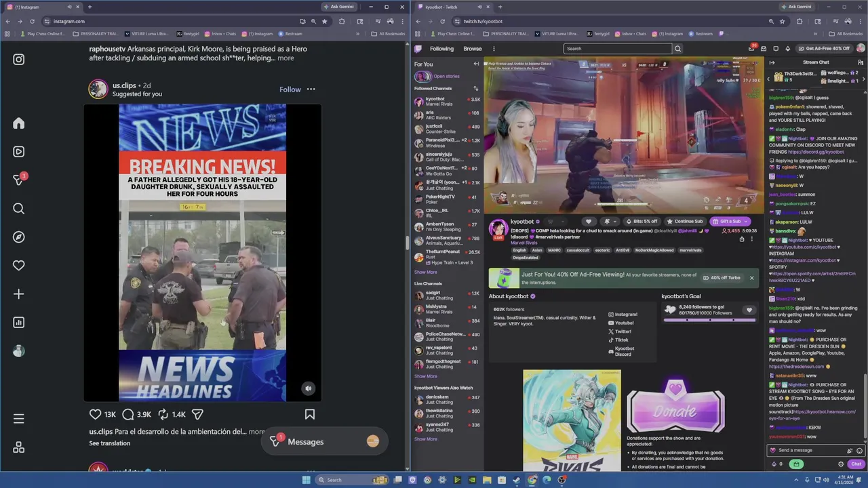Open Instagram Reels in sidebar
Screen dimensions: 868x488
(x=19, y=152)
